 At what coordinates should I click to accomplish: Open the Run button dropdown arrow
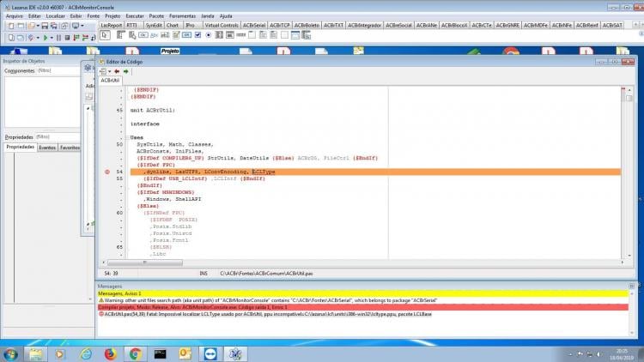tap(52, 38)
